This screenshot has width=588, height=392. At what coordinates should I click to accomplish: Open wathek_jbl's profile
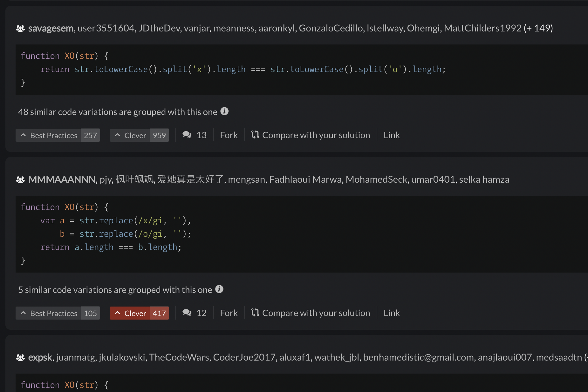(x=337, y=357)
